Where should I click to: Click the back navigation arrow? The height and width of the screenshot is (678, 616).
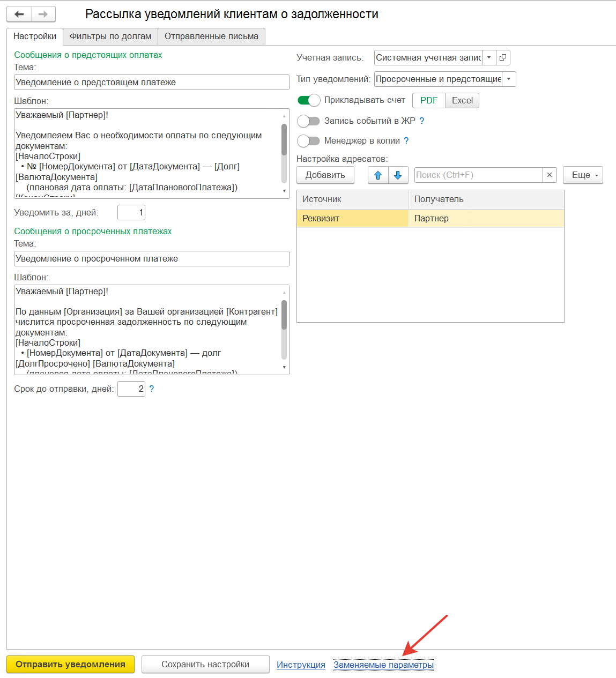19,14
